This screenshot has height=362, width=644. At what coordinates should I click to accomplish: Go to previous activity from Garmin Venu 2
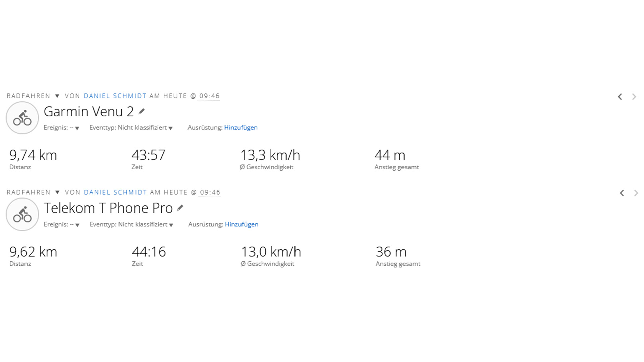point(620,97)
